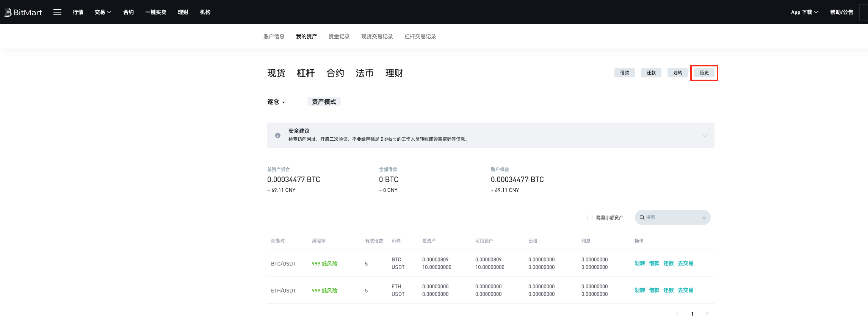Open the search box dropdown arrow
868x327 pixels.
tap(704, 217)
